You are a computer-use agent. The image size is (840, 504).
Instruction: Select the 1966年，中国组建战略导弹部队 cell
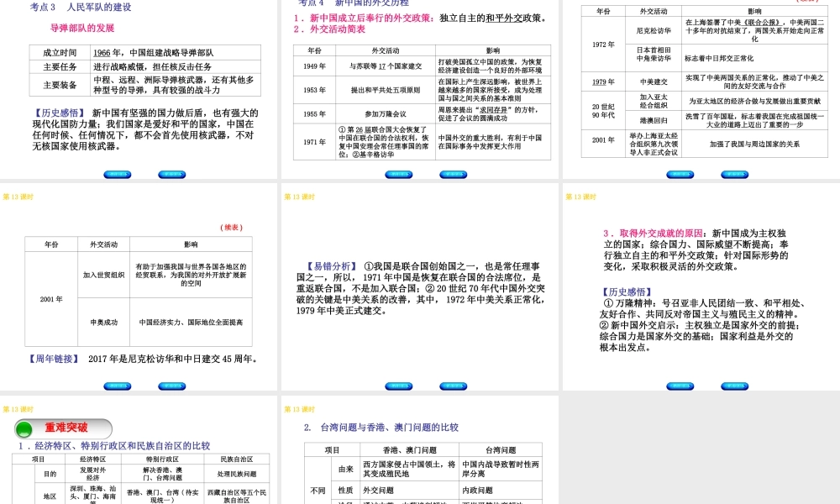tap(176, 52)
